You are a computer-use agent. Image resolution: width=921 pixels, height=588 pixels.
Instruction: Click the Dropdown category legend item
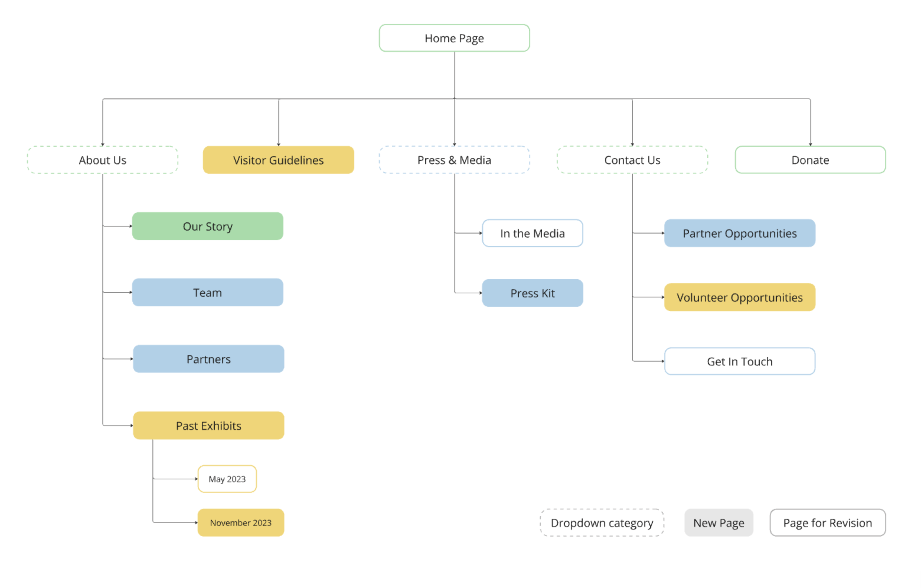coord(602,522)
